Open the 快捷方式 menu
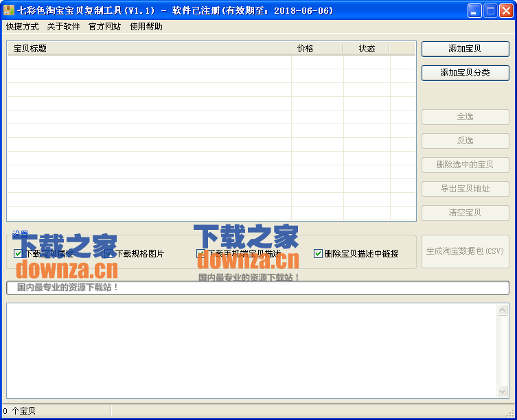This screenshot has width=517, height=420. [x=22, y=27]
